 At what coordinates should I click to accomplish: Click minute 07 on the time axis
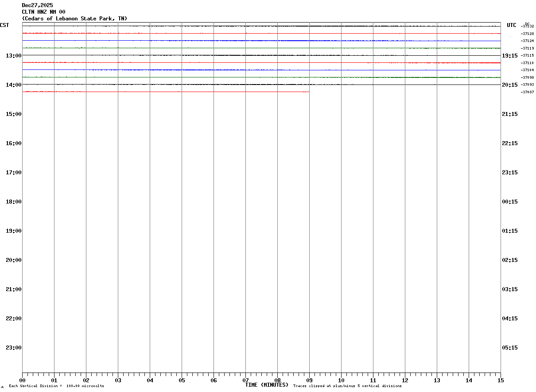tap(245, 380)
